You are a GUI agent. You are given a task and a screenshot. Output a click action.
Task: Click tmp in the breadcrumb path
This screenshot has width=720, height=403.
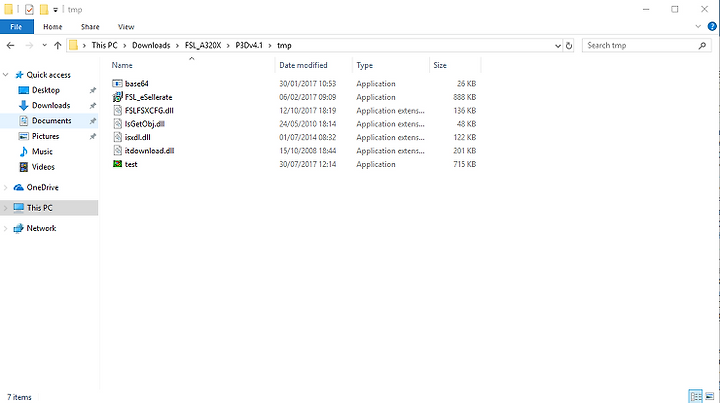coord(284,45)
